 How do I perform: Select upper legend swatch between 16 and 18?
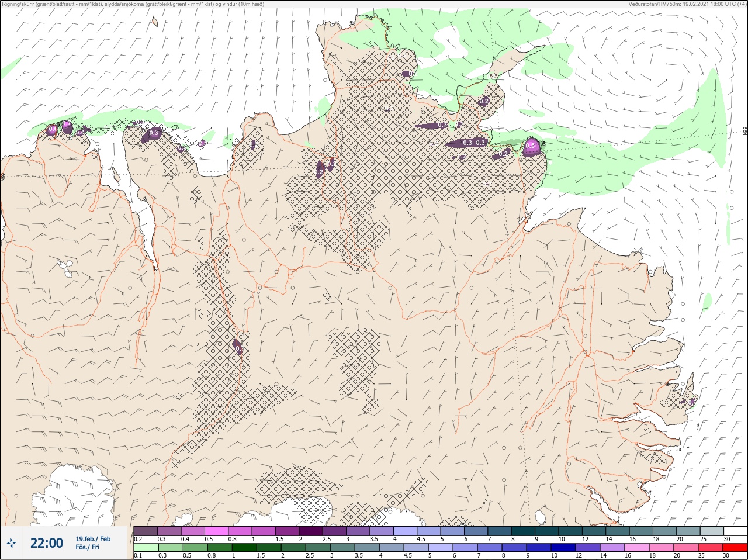click(641, 530)
